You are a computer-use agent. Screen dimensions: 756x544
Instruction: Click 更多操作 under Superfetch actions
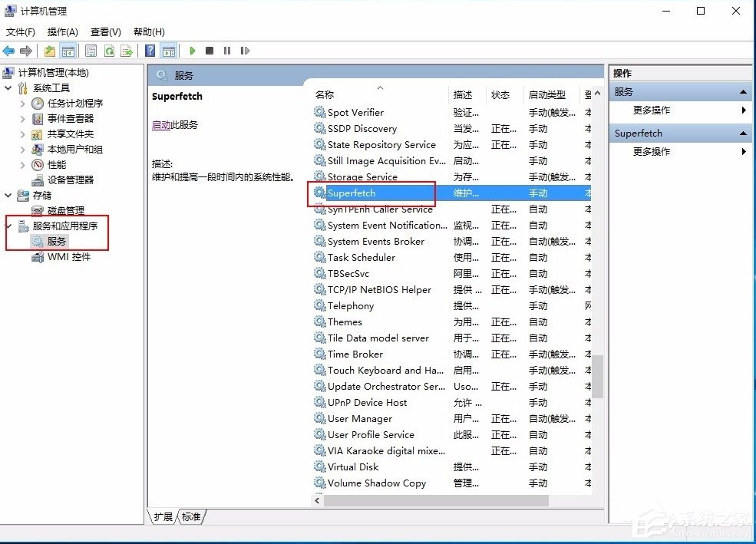coord(652,151)
